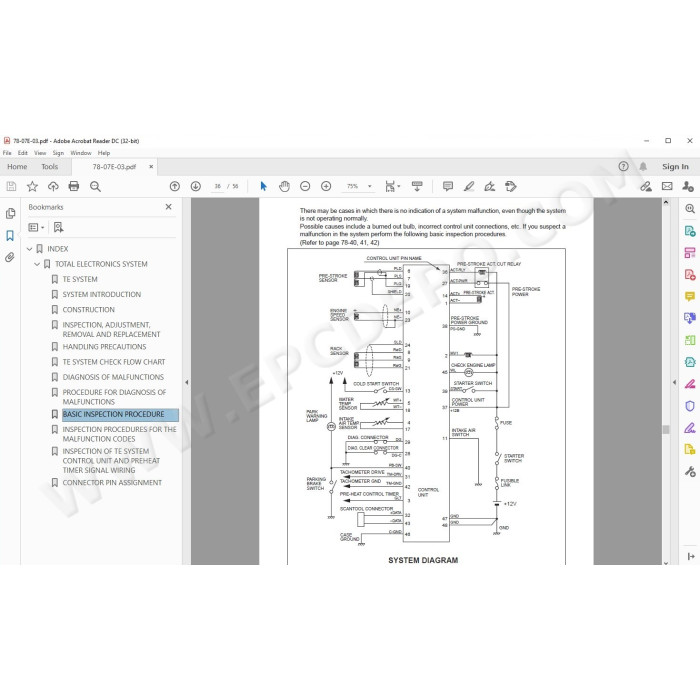The height and width of the screenshot is (700, 700).
Task: Open zoom level dropdown
Action: 370,186
